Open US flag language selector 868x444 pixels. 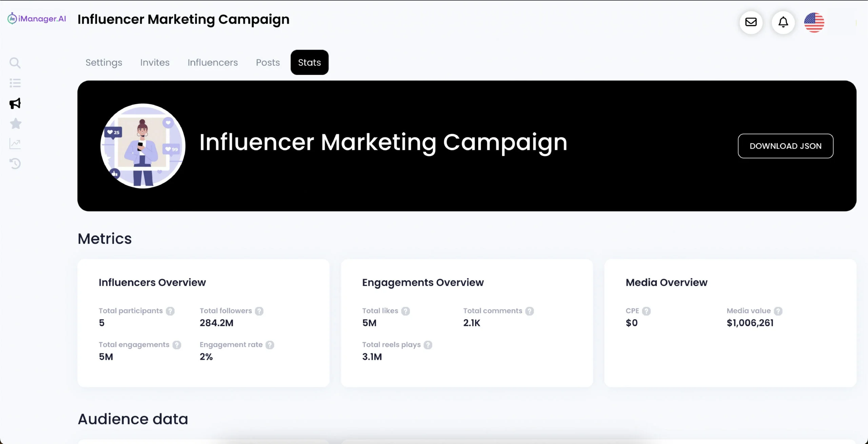(814, 22)
